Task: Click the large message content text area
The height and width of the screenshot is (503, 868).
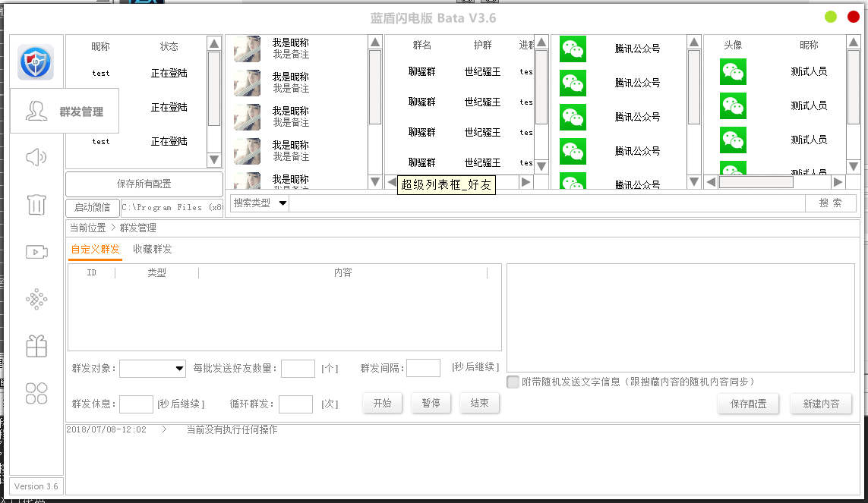Action: [x=681, y=318]
